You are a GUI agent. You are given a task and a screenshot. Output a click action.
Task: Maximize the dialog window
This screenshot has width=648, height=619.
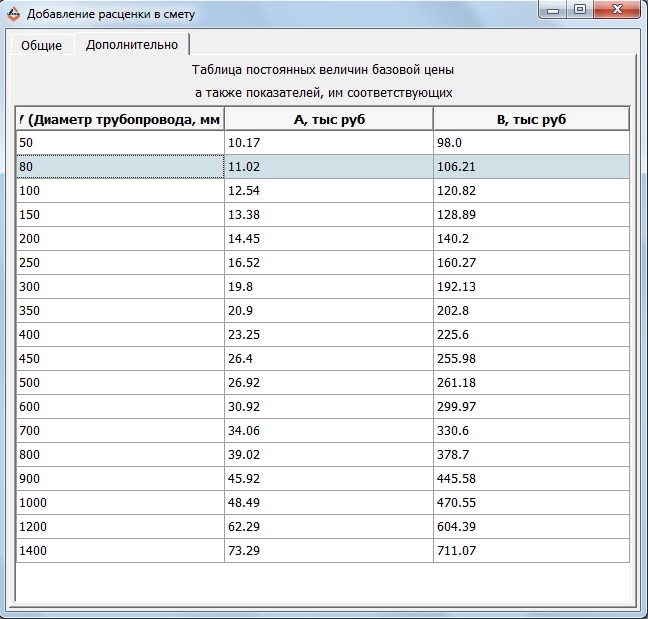[x=579, y=11]
